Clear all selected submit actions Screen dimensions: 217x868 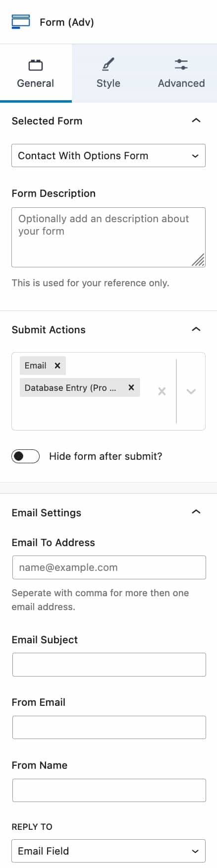coord(162,391)
